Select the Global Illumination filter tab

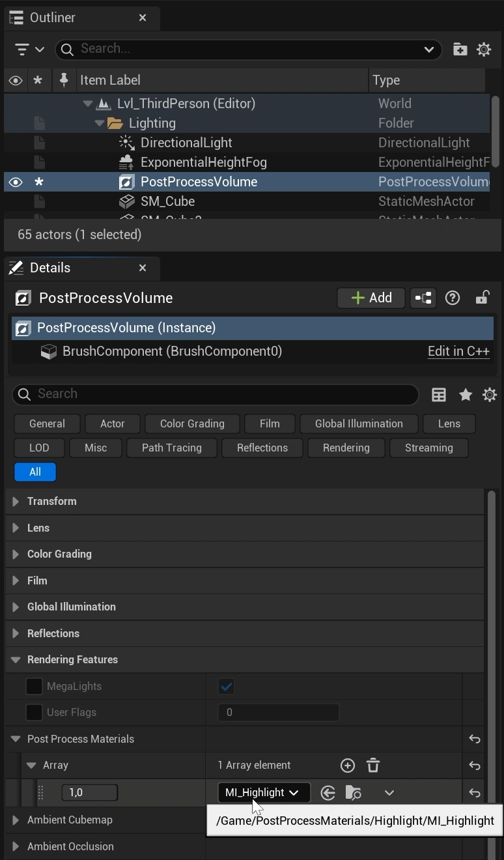click(359, 423)
